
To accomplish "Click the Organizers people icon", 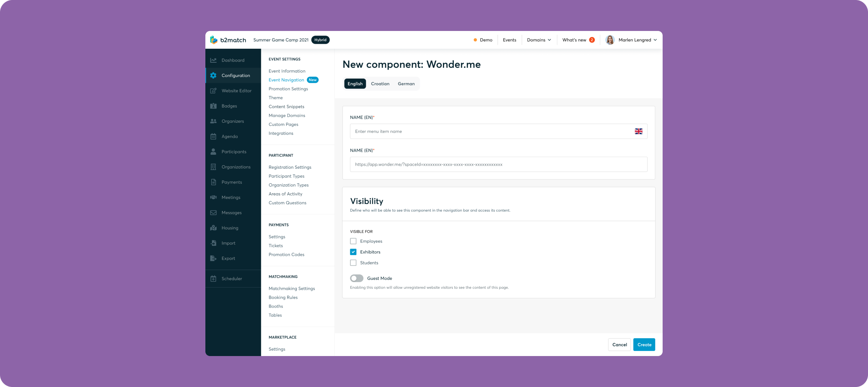I will pos(213,121).
